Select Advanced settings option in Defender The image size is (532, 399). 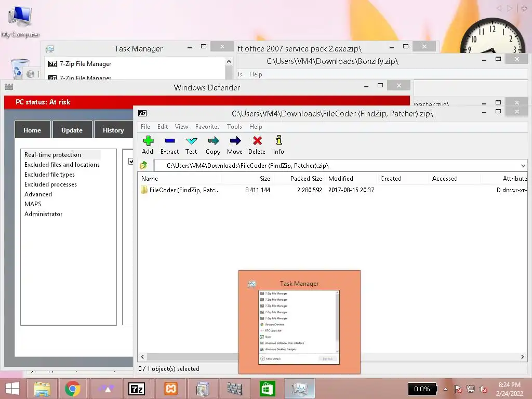(38, 194)
